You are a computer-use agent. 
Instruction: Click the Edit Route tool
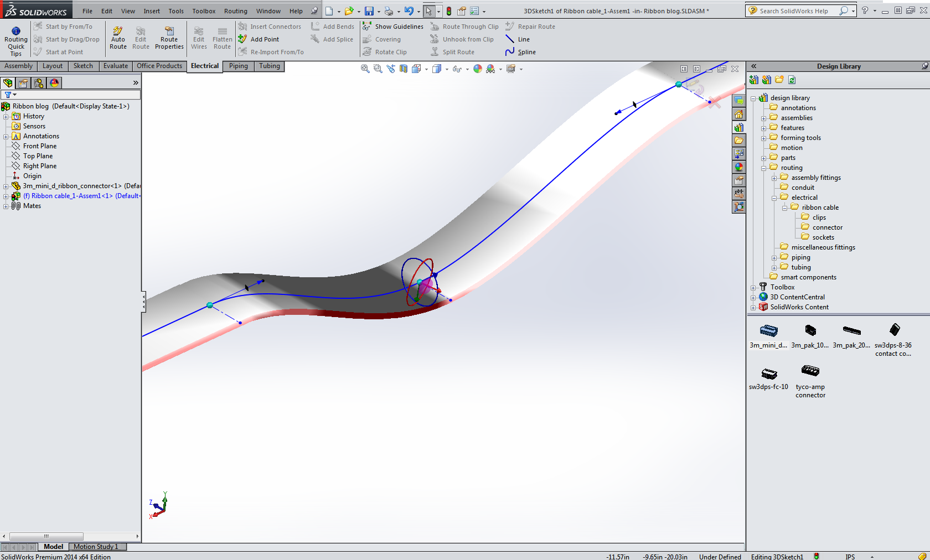point(141,38)
